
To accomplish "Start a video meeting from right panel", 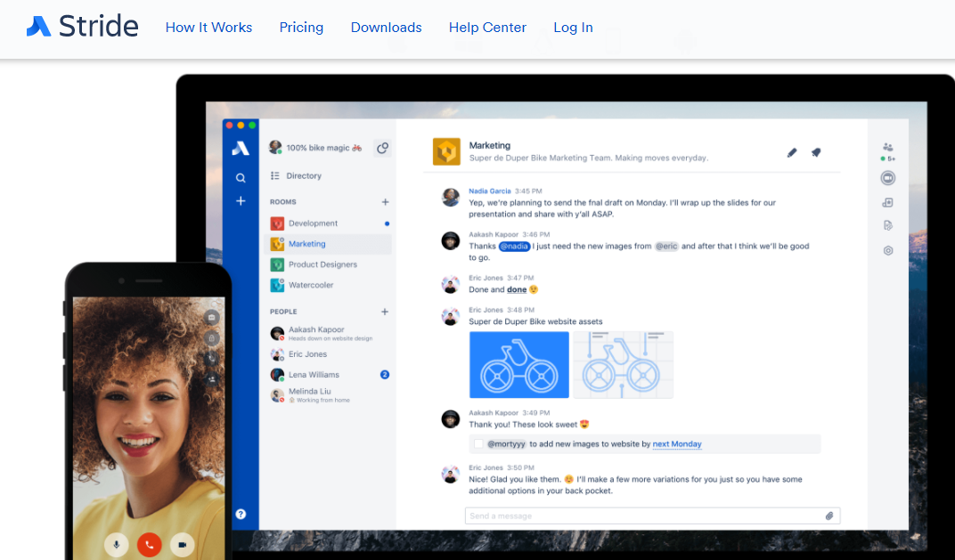I will pos(888,178).
